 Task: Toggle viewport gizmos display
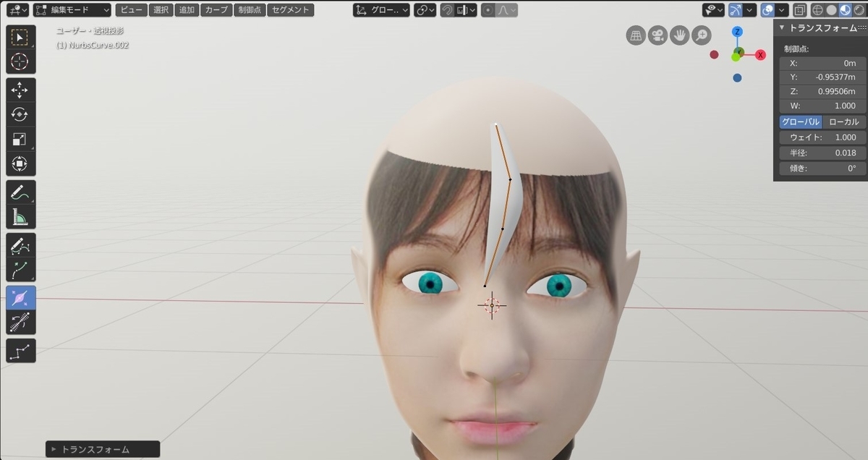(x=736, y=10)
